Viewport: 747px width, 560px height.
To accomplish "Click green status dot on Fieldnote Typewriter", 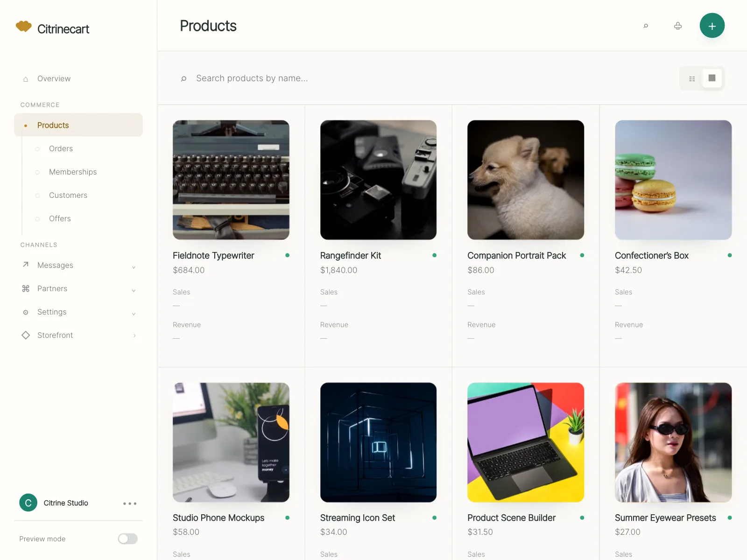I will (287, 255).
